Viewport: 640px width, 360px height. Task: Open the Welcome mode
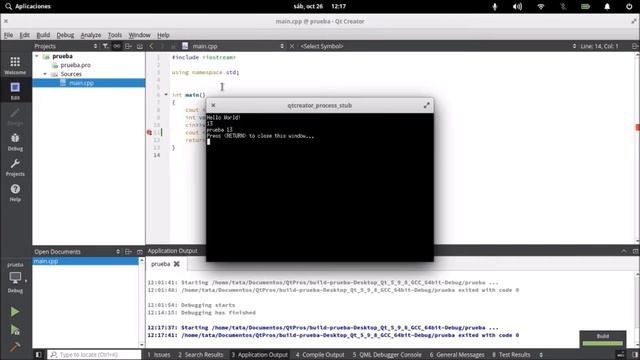point(15,65)
